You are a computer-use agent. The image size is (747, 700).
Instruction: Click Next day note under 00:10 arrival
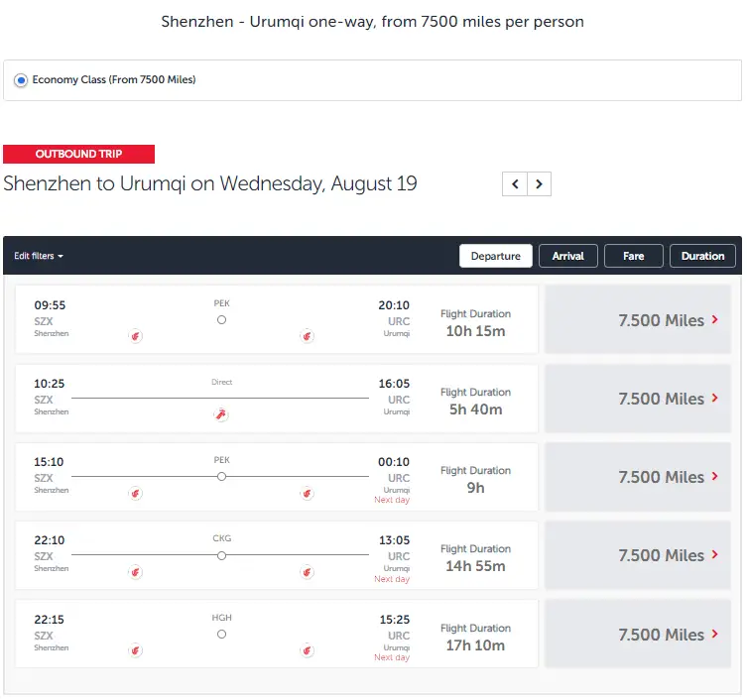coord(392,500)
